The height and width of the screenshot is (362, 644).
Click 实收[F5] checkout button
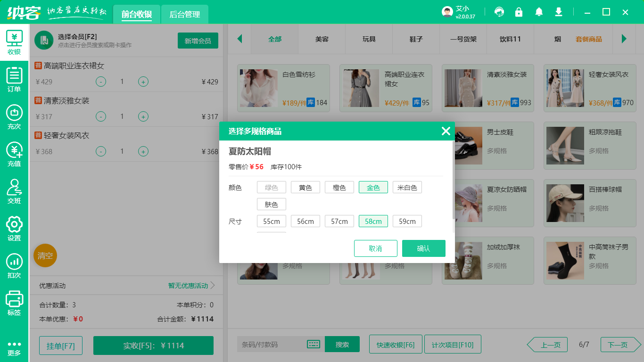coord(153,346)
